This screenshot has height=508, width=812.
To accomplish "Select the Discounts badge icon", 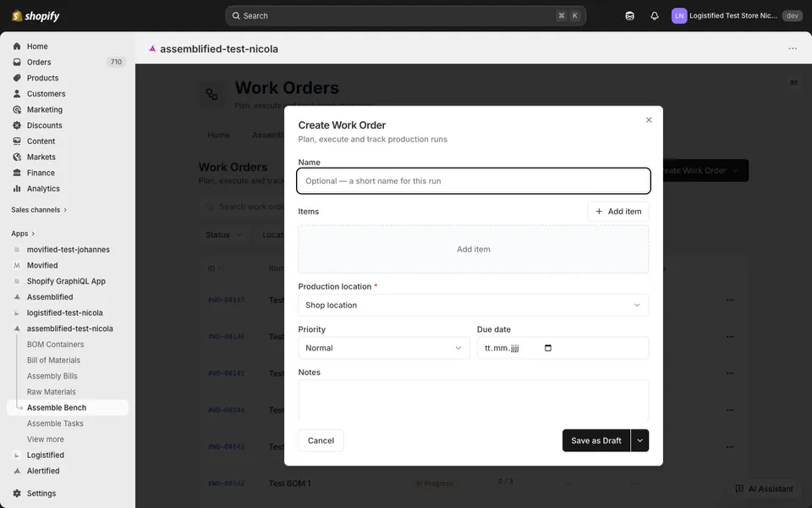I will pos(17,125).
